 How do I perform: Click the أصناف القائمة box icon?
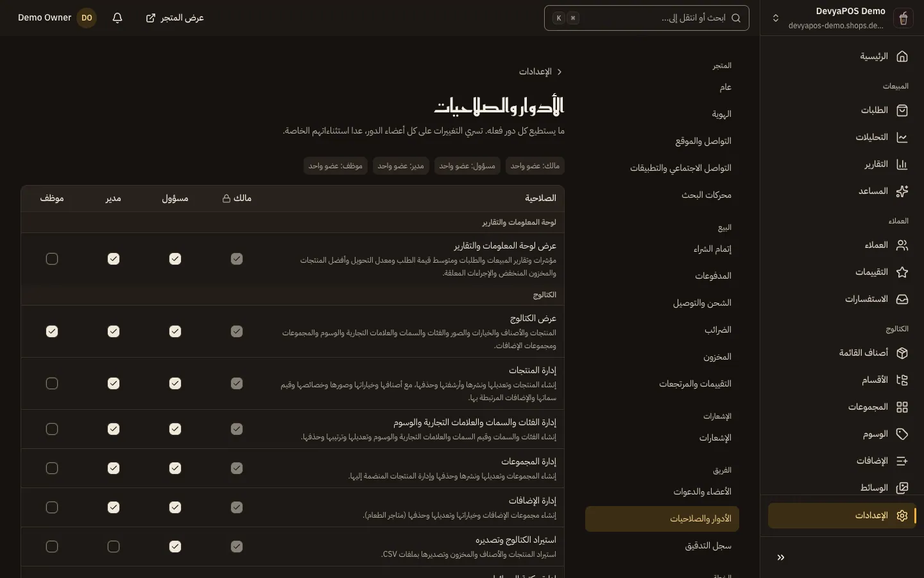(x=902, y=353)
